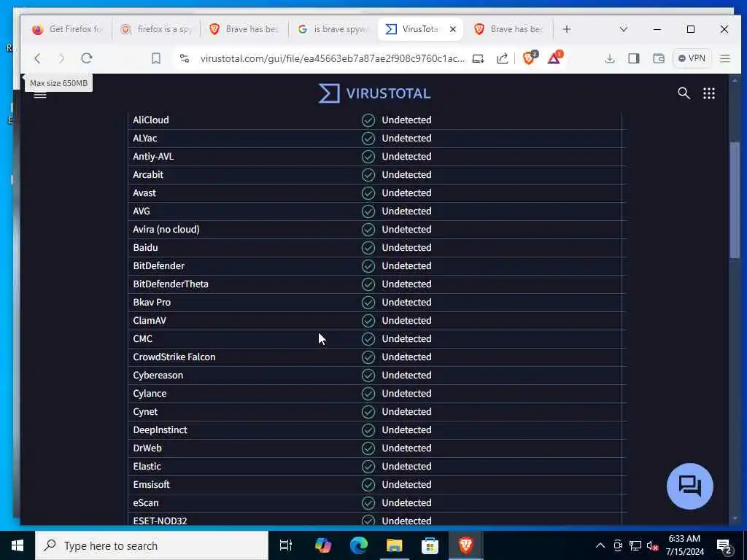Click the Brave taskbar icon
This screenshot has height=560, width=747.
click(465, 545)
